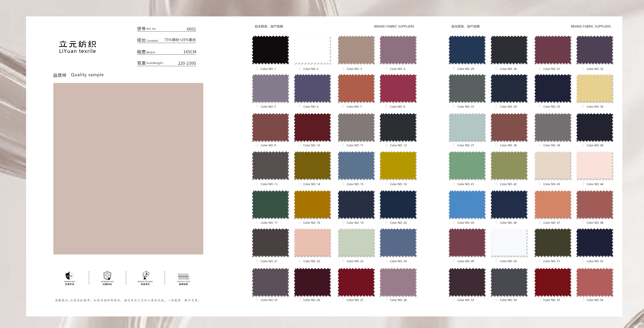Click the "Color NO. 34" label
The image size is (644, 328).
coord(508,107)
